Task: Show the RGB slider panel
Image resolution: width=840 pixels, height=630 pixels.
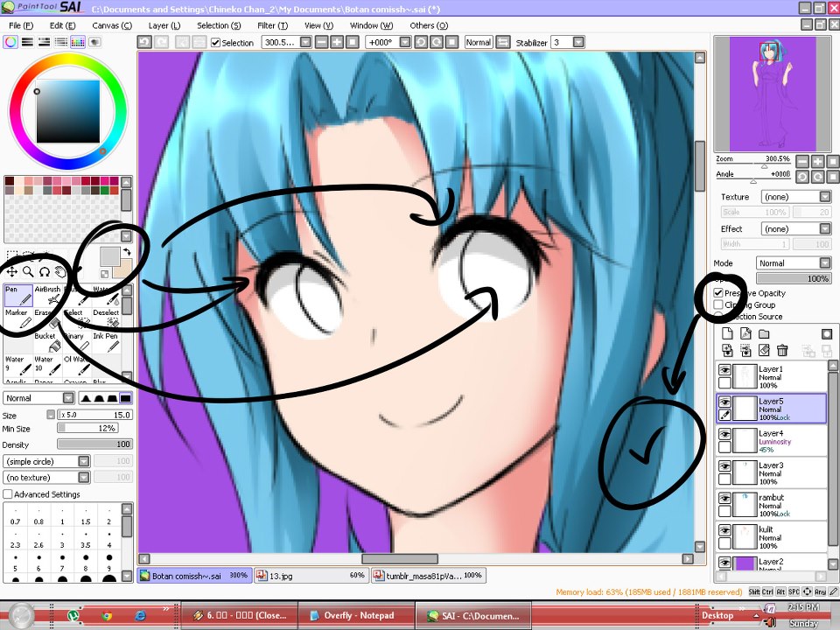Action: click(x=27, y=42)
